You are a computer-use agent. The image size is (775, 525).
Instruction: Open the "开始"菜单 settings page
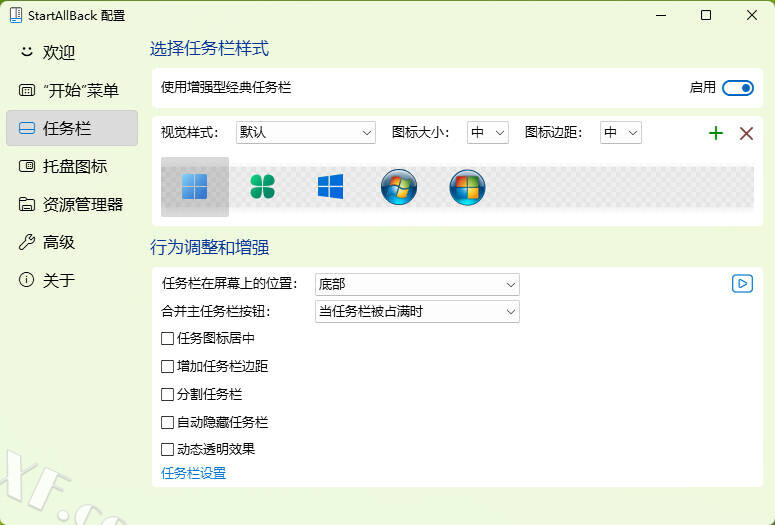[72, 90]
